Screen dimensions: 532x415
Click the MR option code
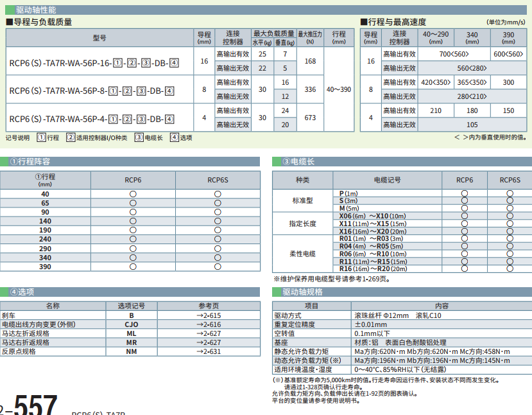[132, 342]
